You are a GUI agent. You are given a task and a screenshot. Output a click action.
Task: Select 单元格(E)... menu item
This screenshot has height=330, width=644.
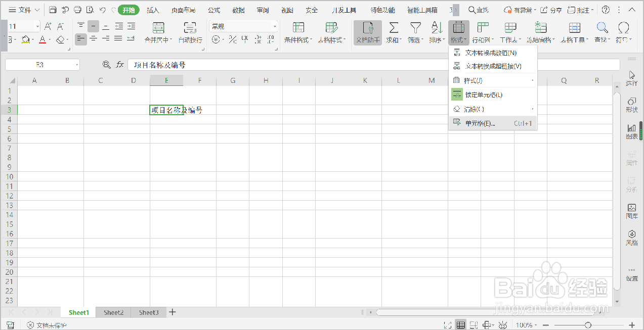pyautogui.click(x=493, y=123)
